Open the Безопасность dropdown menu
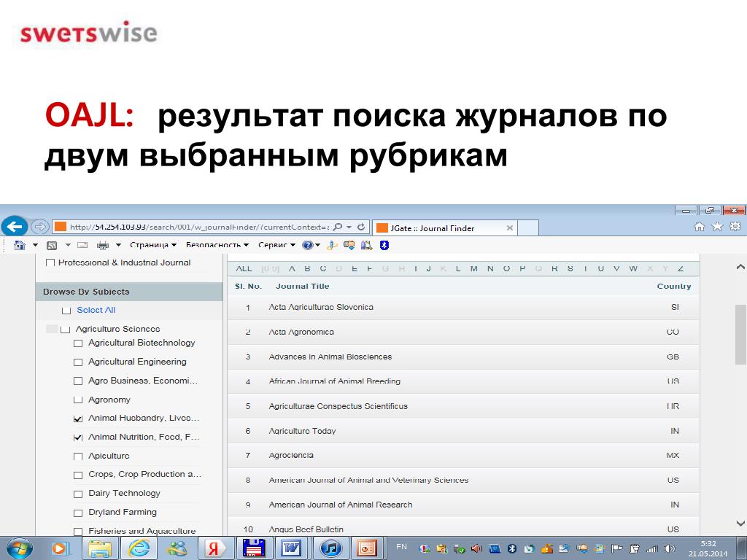The height and width of the screenshot is (560, 747). point(217,245)
